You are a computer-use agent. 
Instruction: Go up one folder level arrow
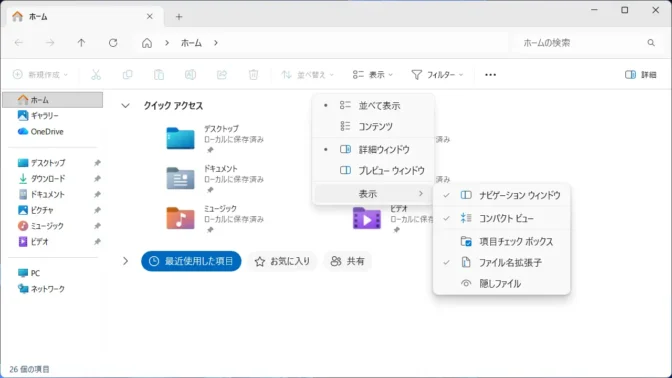pyautogui.click(x=81, y=43)
